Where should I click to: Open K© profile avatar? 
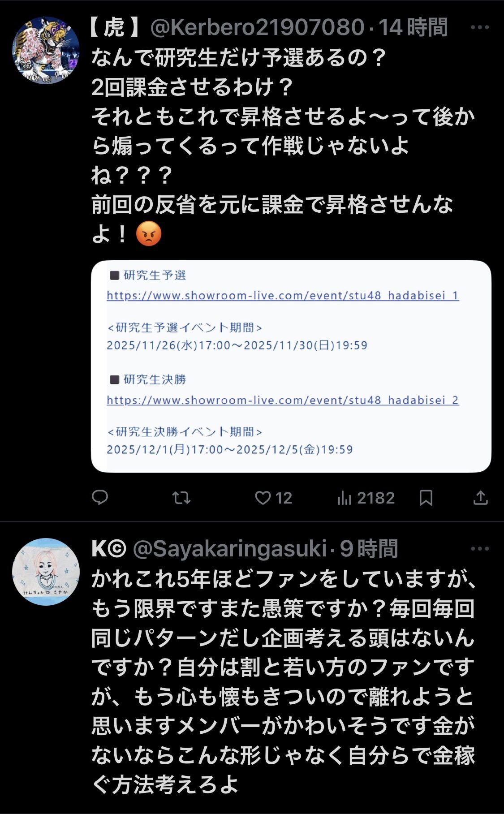(x=46, y=572)
